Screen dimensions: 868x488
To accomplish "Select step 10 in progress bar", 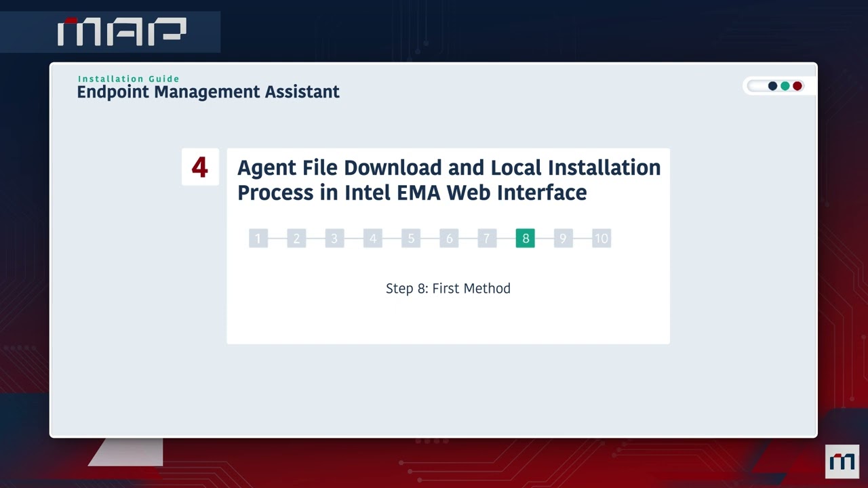I will [601, 238].
